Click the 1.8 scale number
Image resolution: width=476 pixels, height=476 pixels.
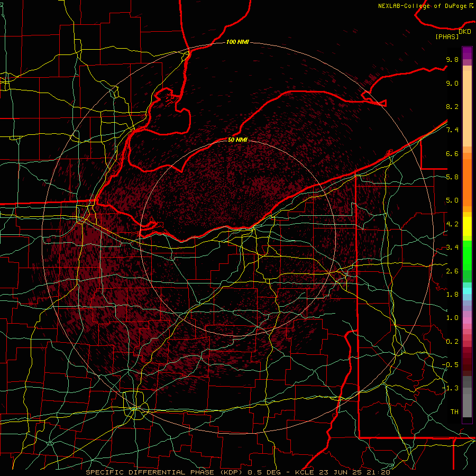(x=452, y=295)
